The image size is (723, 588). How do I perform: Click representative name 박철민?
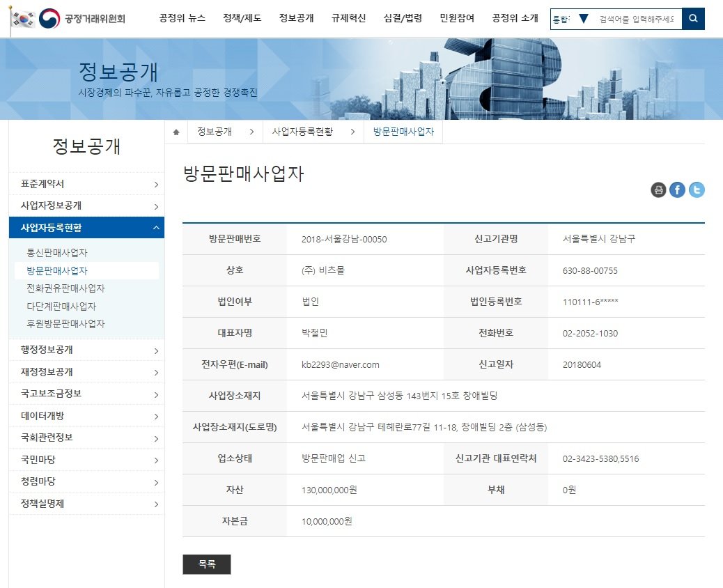(x=314, y=333)
